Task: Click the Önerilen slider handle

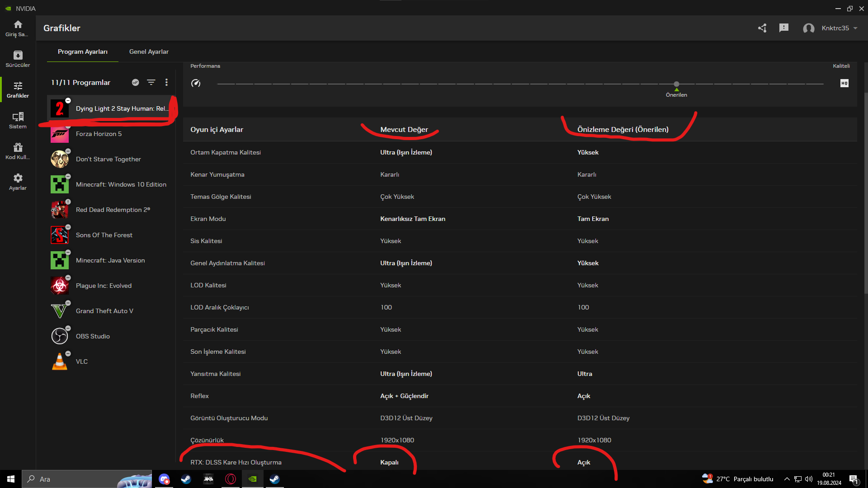Action: click(676, 84)
